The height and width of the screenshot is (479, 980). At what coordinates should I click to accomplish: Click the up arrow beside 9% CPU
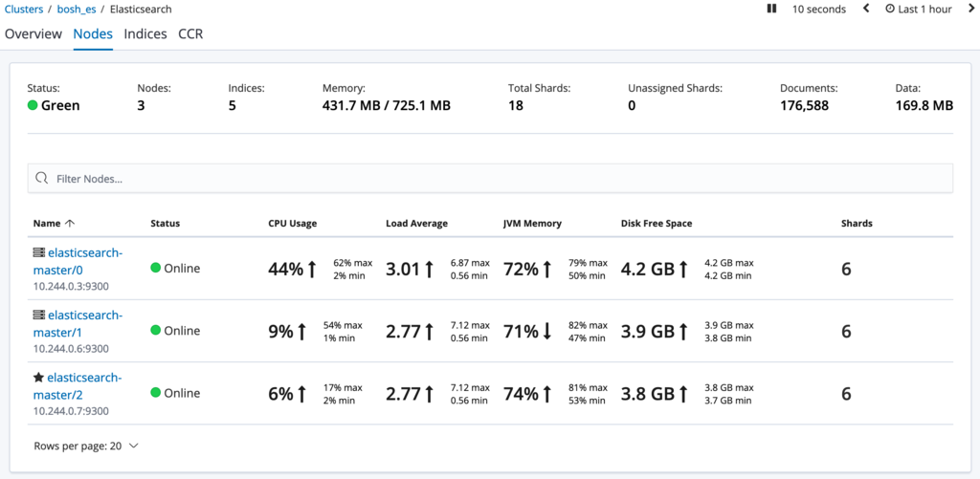tap(301, 332)
